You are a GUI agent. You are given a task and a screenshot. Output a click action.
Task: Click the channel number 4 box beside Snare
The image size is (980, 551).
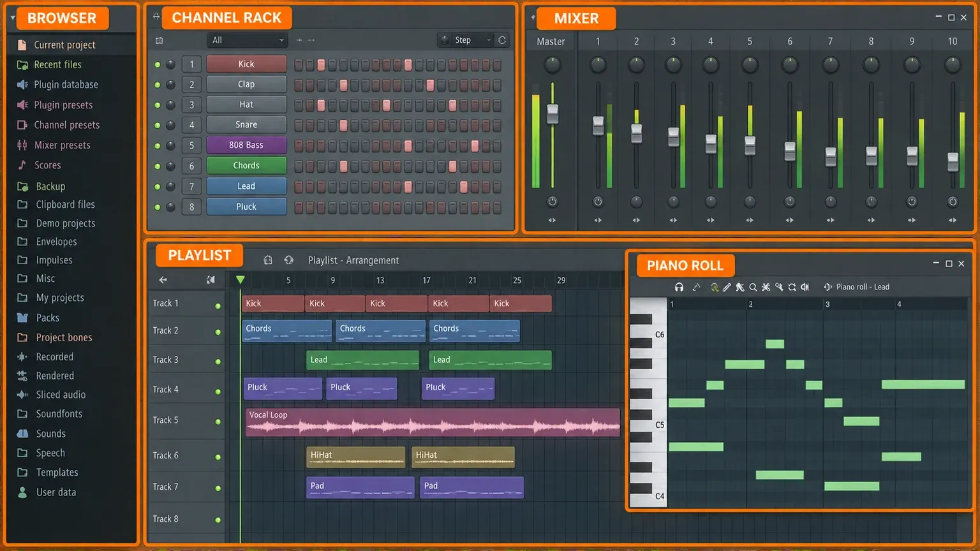coord(191,125)
